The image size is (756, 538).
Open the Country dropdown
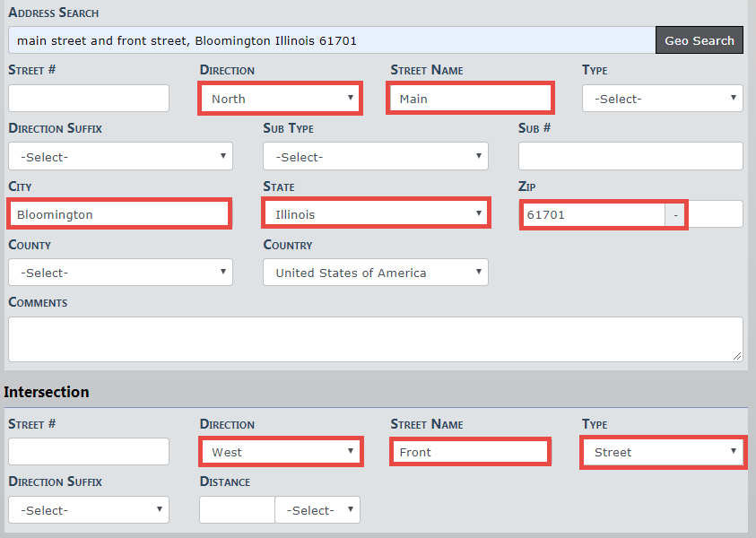tap(375, 273)
